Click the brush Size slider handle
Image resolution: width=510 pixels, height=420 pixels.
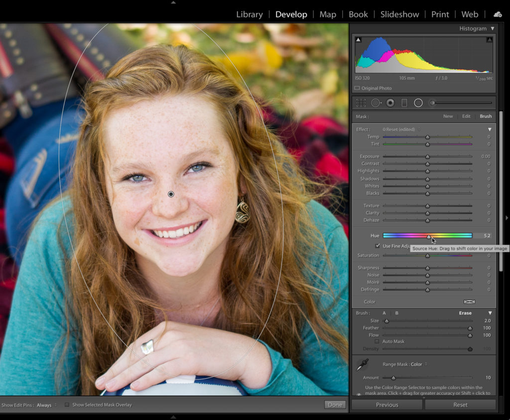386,321
